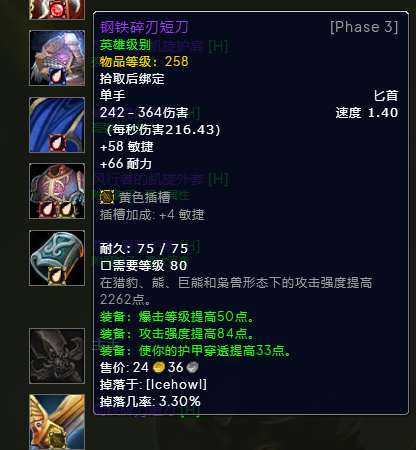This screenshot has height=450, width=416.
Task: Select red-bordered gem on chest armor
Action: coord(48,209)
